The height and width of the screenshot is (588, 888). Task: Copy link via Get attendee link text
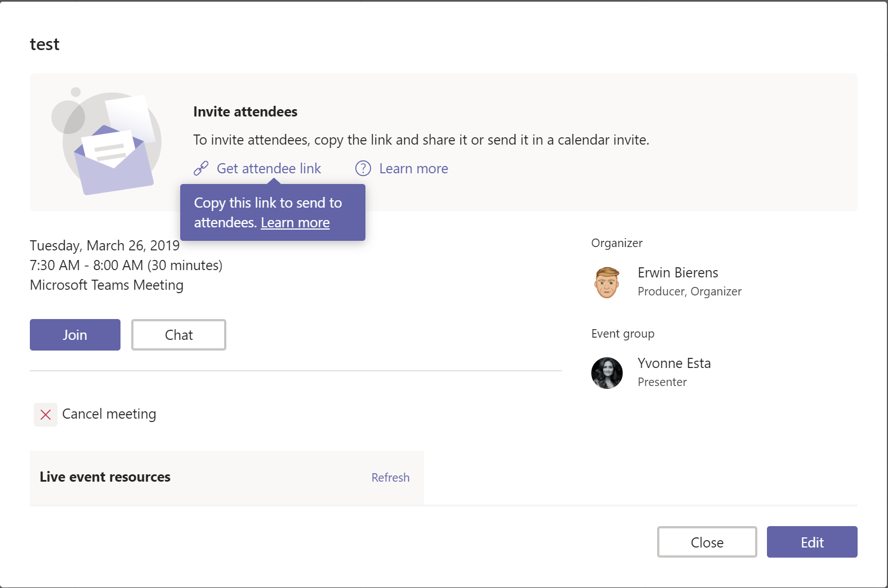pos(269,169)
